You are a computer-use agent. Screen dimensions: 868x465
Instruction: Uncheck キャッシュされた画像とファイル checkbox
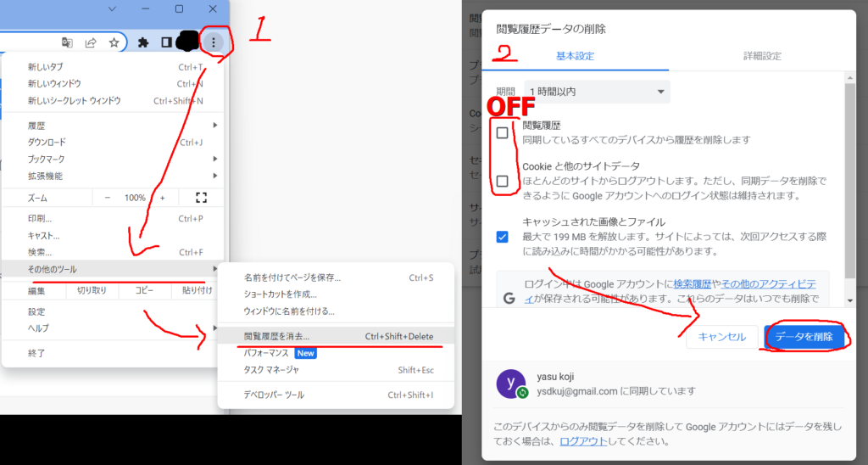click(503, 237)
